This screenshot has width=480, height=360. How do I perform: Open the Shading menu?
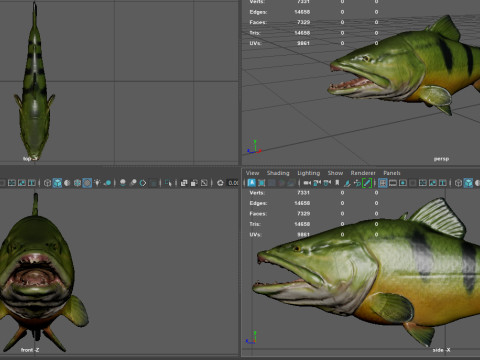click(278, 173)
